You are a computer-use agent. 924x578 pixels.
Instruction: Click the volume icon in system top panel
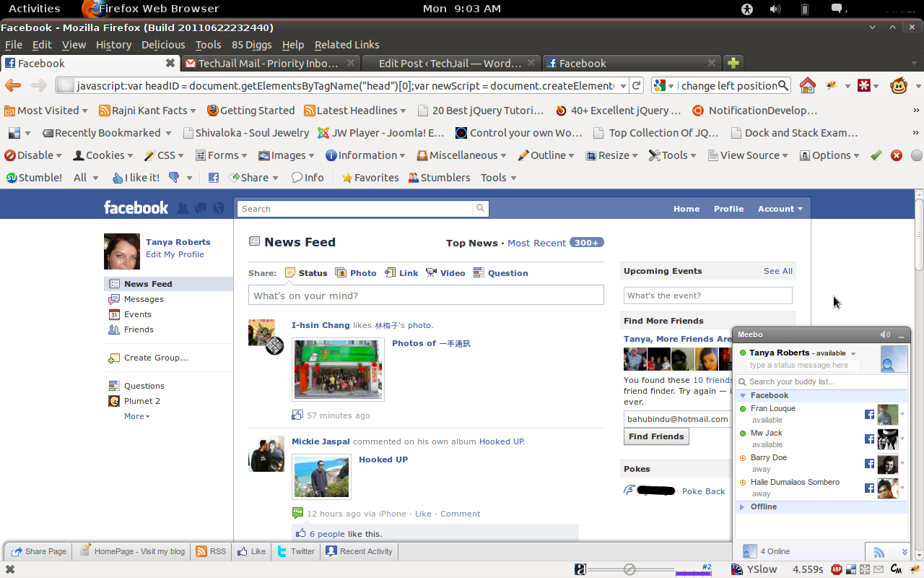(775, 9)
